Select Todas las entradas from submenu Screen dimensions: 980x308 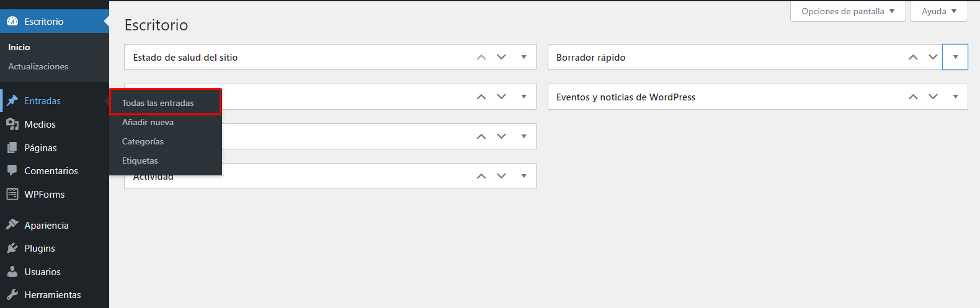click(158, 103)
